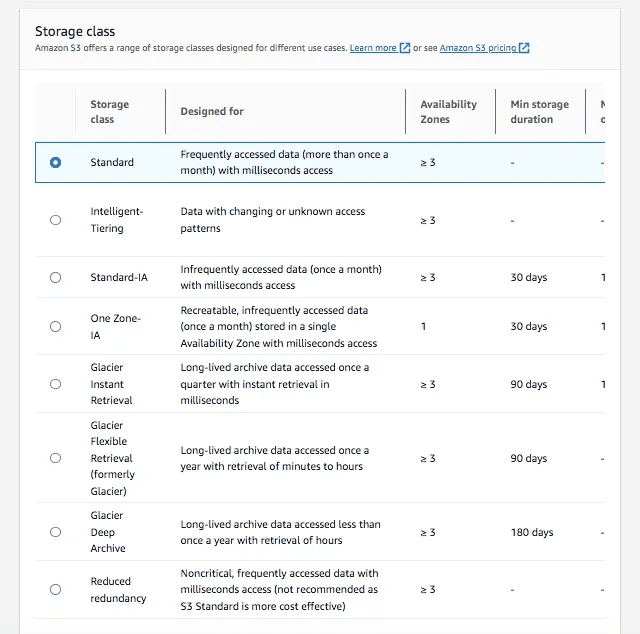The height and width of the screenshot is (634, 640).
Task: Click the 'One Zone-IA' class name
Action: (x=116, y=327)
